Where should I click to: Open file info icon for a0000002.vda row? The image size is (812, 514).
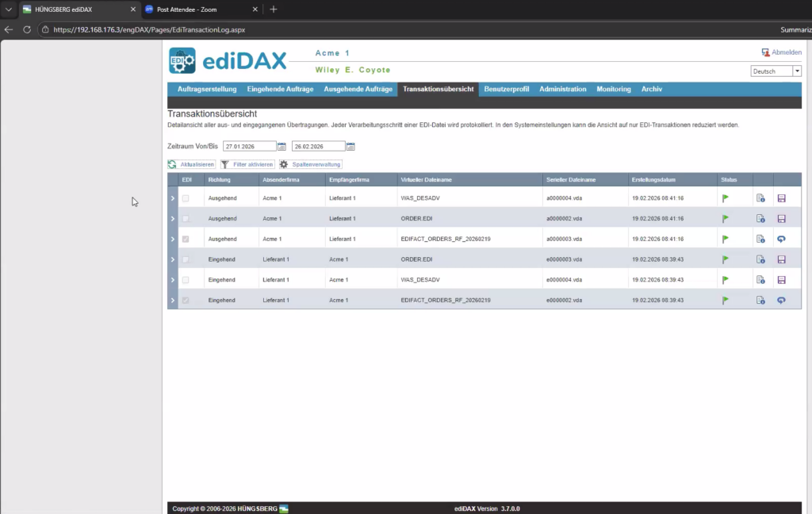(x=760, y=219)
